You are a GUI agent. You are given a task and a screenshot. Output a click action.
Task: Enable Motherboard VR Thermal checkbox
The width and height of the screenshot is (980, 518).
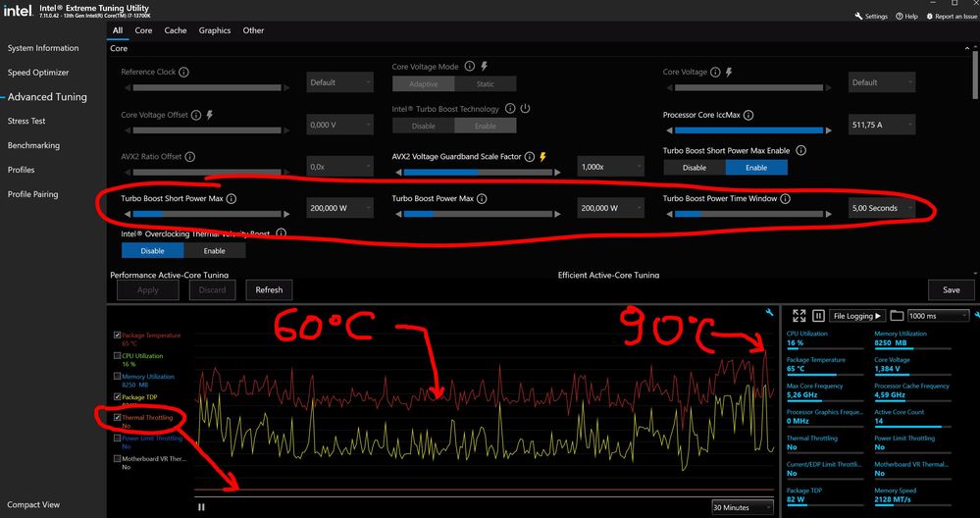[118, 458]
